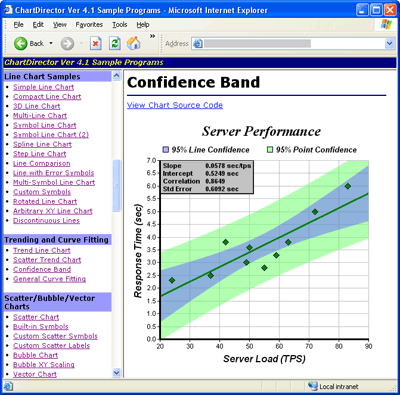Click sidebar scrollbar down arrow
Viewport: 400px width, 395px height.
coord(116,373)
